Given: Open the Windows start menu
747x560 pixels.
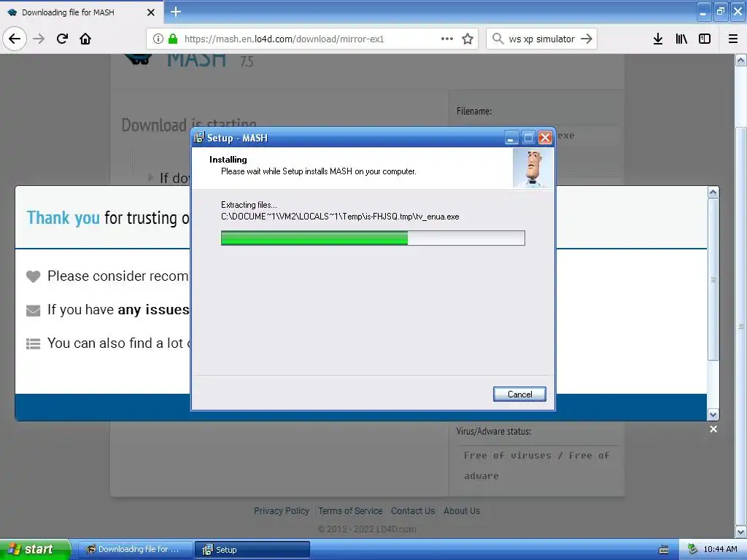Looking at the screenshot, I should pos(35,550).
